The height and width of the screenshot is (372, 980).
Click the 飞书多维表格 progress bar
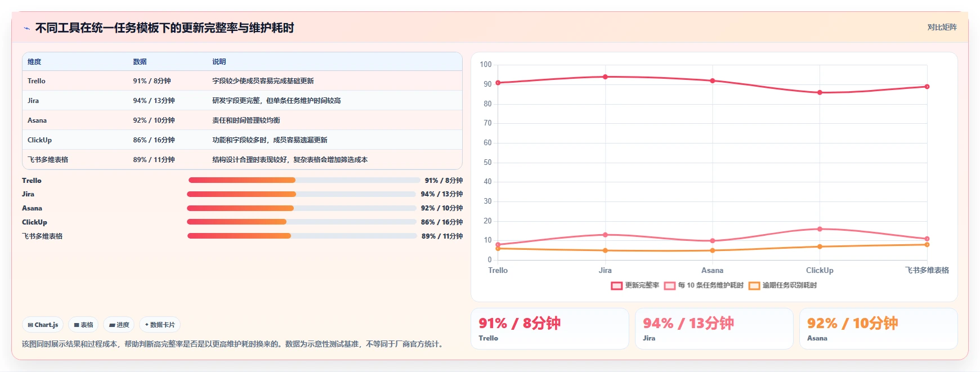click(x=302, y=236)
